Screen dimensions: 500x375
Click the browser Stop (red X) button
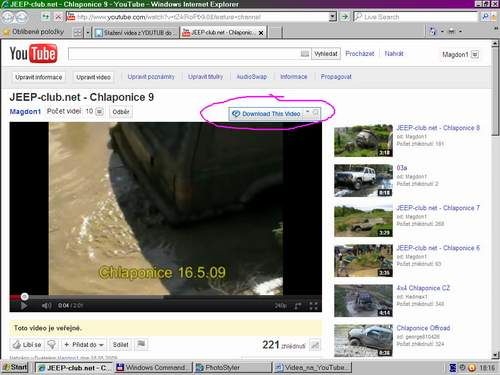pos(58,17)
